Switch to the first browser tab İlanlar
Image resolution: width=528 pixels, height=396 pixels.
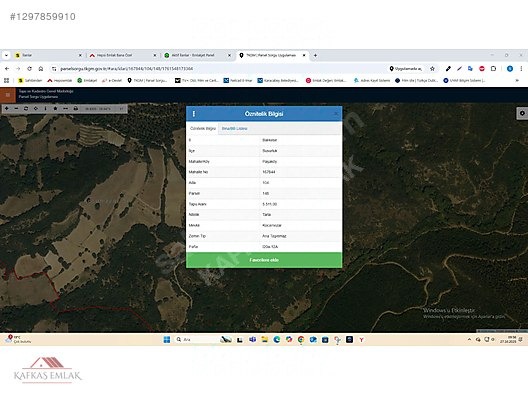tap(47, 55)
